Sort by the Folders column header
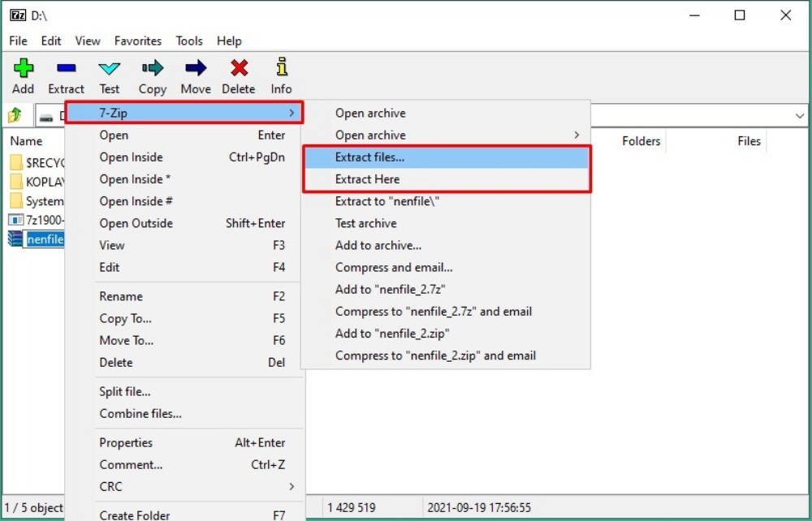Screen dimensions: 812x521 click(x=641, y=141)
